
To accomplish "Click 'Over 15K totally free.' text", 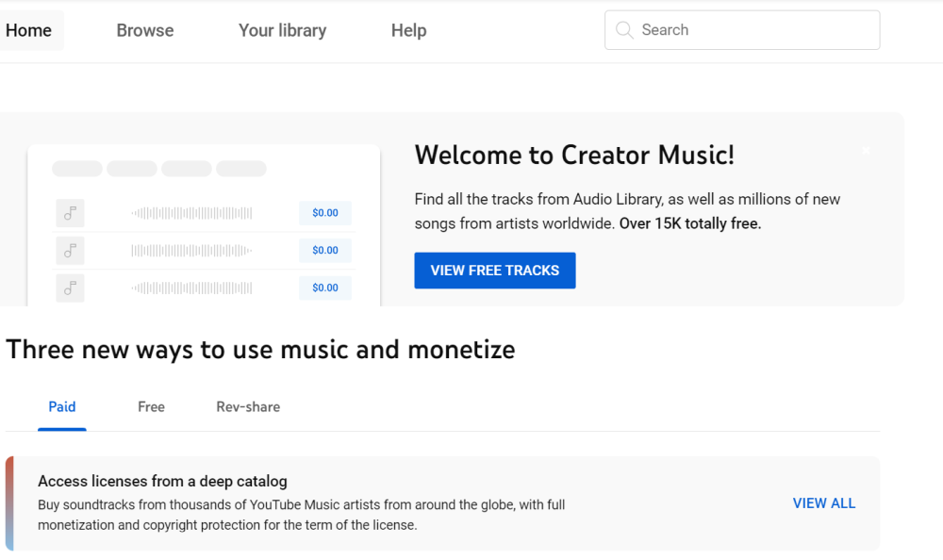I will pos(690,223).
